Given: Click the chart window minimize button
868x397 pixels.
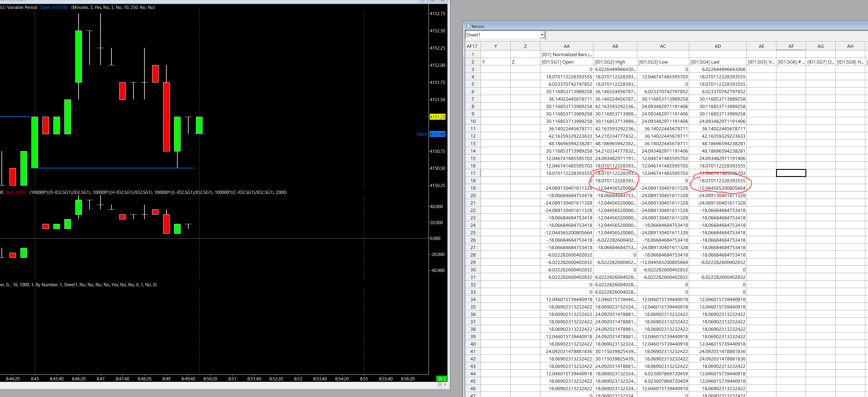Looking at the screenshot, I should pos(422,1).
